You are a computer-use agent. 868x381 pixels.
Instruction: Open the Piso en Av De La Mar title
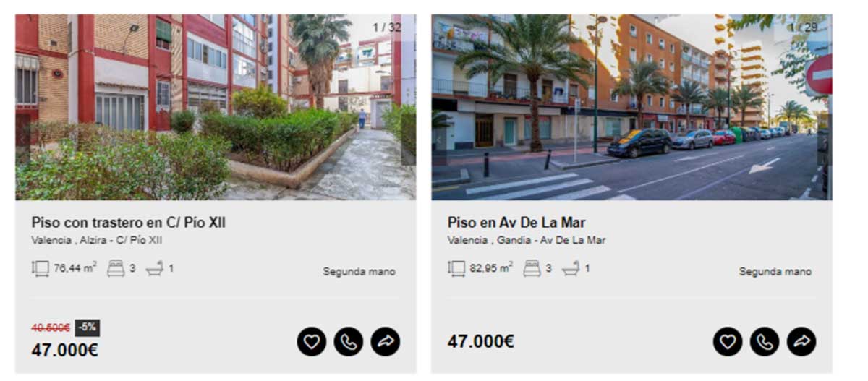coord(516,223)
